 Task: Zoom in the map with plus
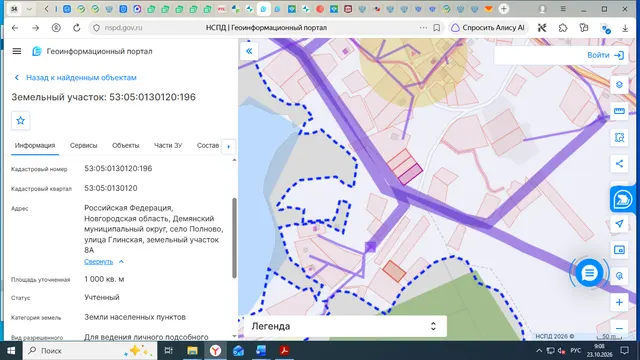tap(619, 302)
